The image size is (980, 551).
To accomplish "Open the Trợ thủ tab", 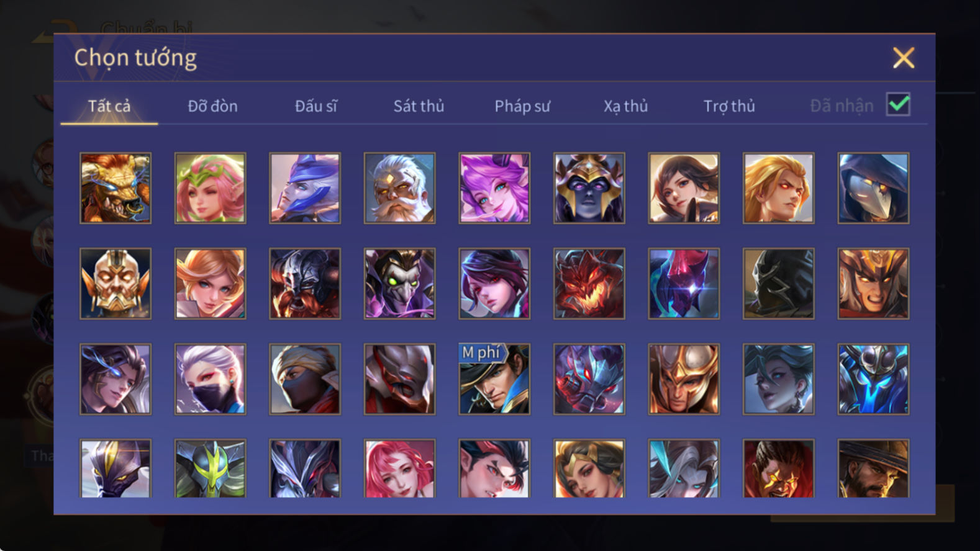I will click(x=729, y=106).
